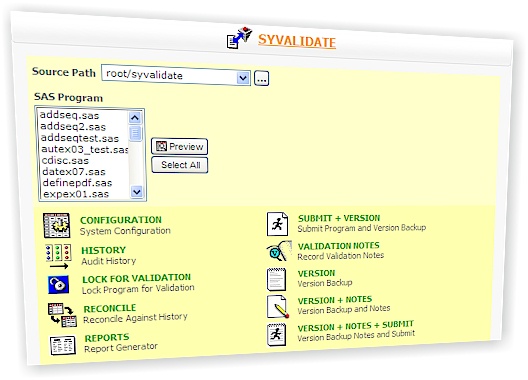Click Reconcile Against History text
The image size is (528, 380).
(135, 318)
